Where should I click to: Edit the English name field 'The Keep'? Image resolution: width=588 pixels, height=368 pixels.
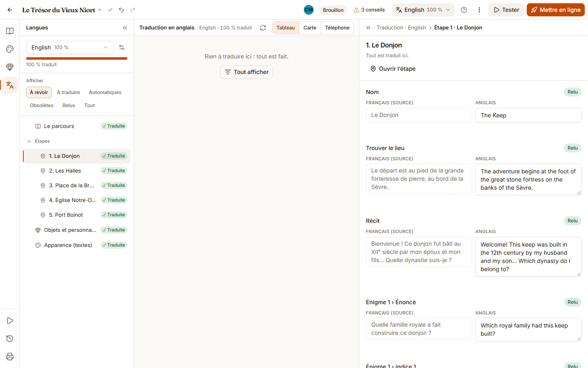(x=528, y=115)
